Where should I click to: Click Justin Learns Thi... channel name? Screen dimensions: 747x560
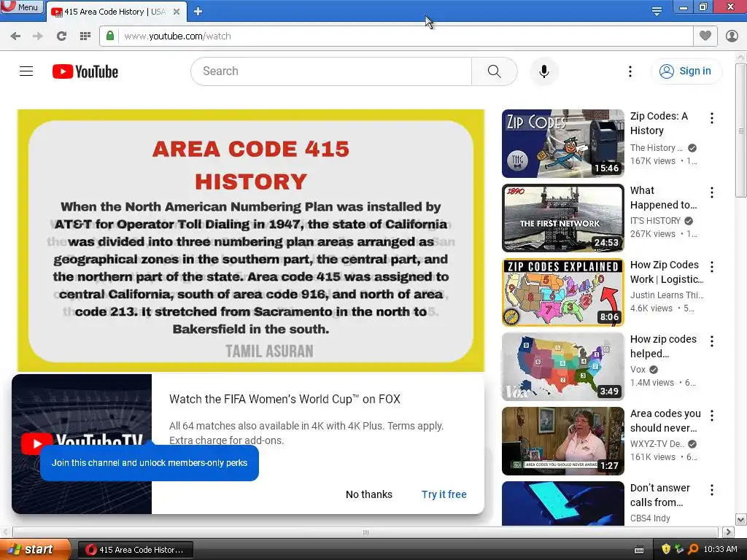coord(667,295)
